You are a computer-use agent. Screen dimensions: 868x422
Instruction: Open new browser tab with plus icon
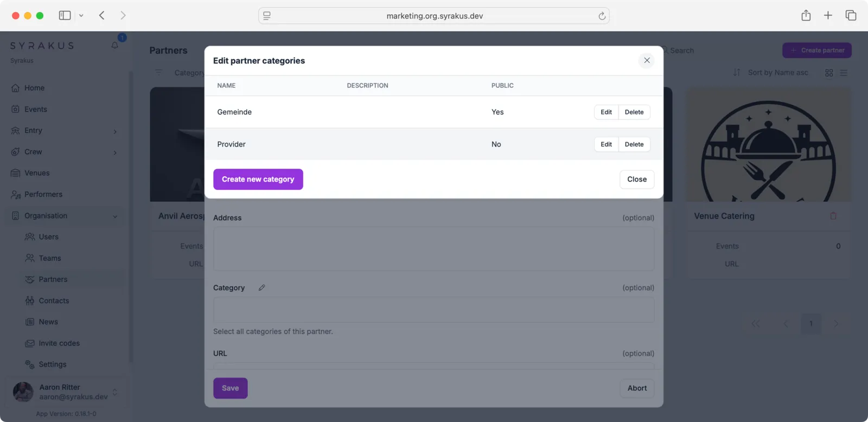[828, 16]
